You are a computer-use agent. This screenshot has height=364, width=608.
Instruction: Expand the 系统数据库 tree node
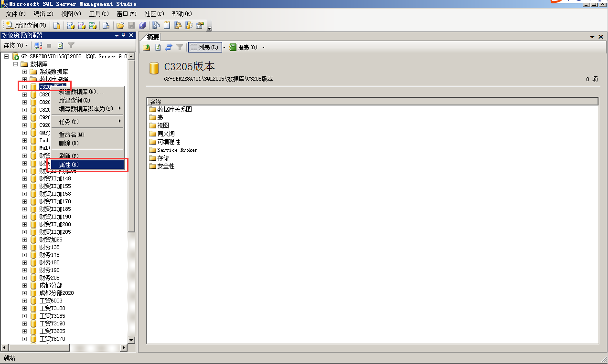coord(24,72)
